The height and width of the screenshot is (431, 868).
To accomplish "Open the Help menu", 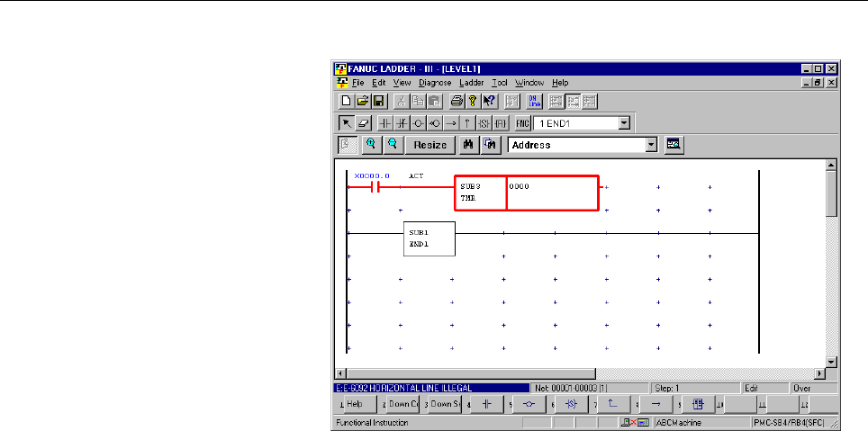I will (560, 83).
